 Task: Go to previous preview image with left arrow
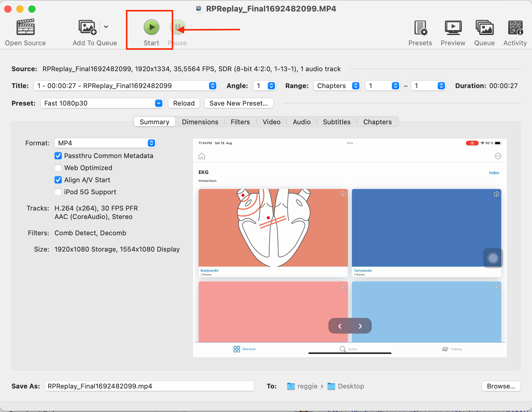click(340, 326)
